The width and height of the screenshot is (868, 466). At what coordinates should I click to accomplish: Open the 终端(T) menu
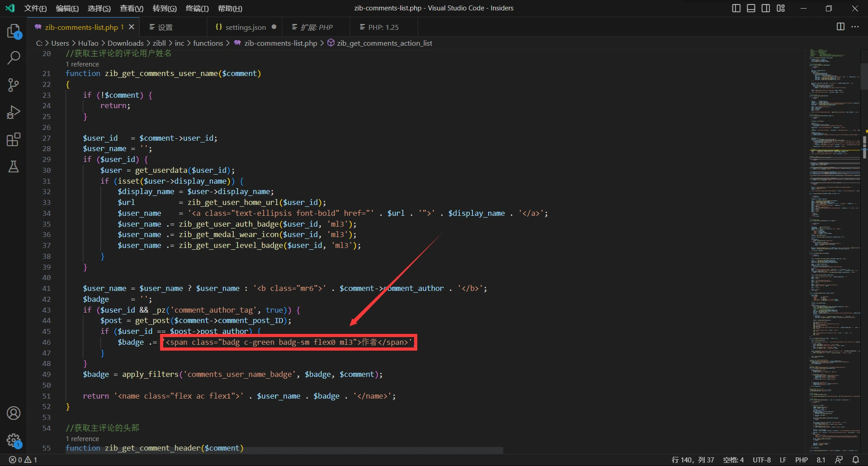[197, 8]
